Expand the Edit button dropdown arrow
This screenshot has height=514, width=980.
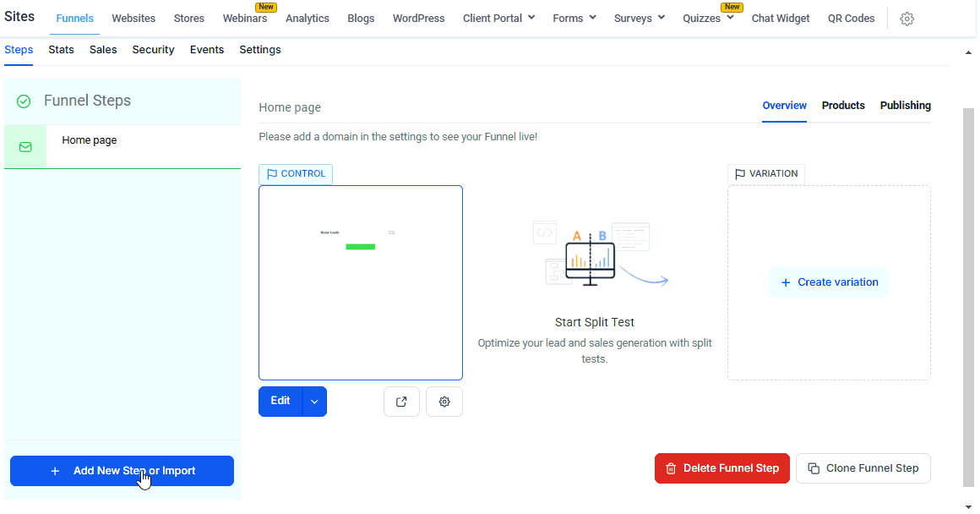(314, 402)
